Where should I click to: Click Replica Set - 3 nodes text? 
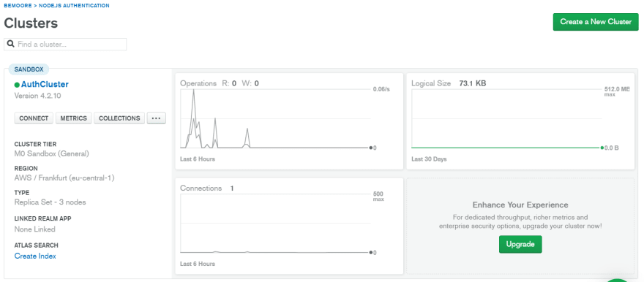(50, 202)
